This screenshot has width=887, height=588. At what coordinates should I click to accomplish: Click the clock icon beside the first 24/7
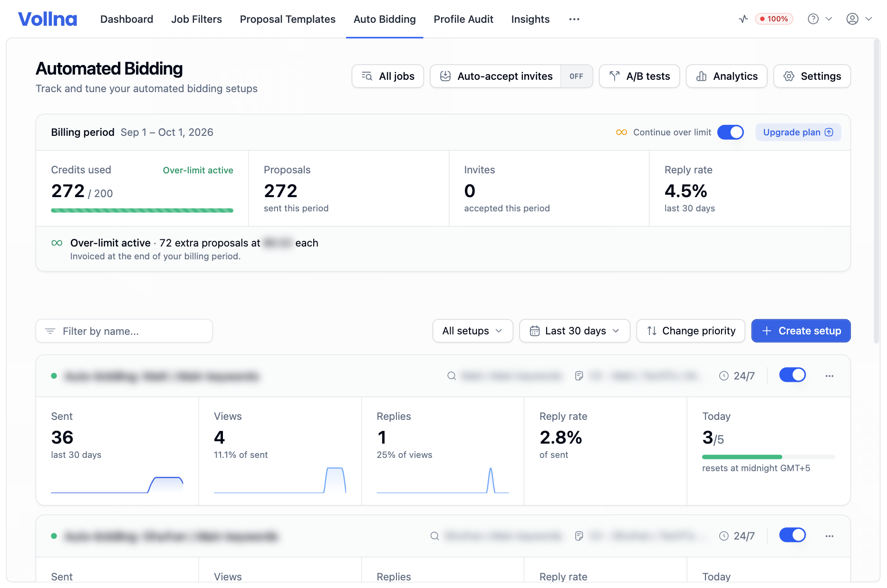tap(724, 376)
